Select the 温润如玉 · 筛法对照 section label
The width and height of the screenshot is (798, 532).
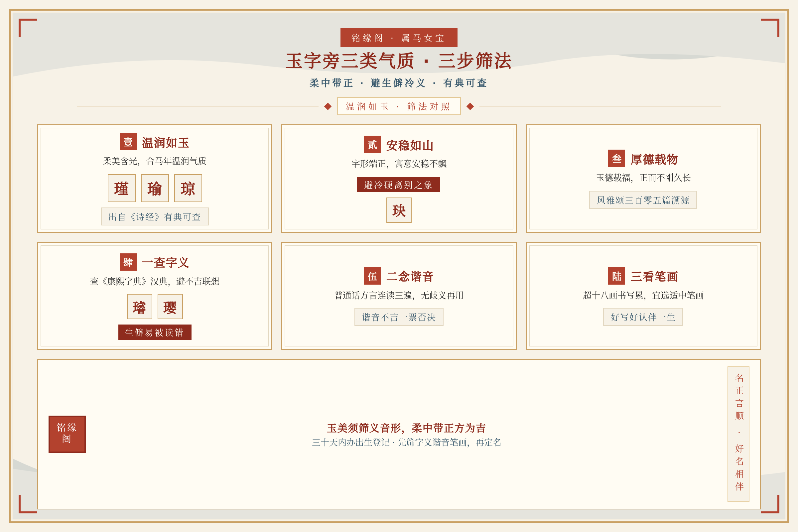(x=399, y=106)
